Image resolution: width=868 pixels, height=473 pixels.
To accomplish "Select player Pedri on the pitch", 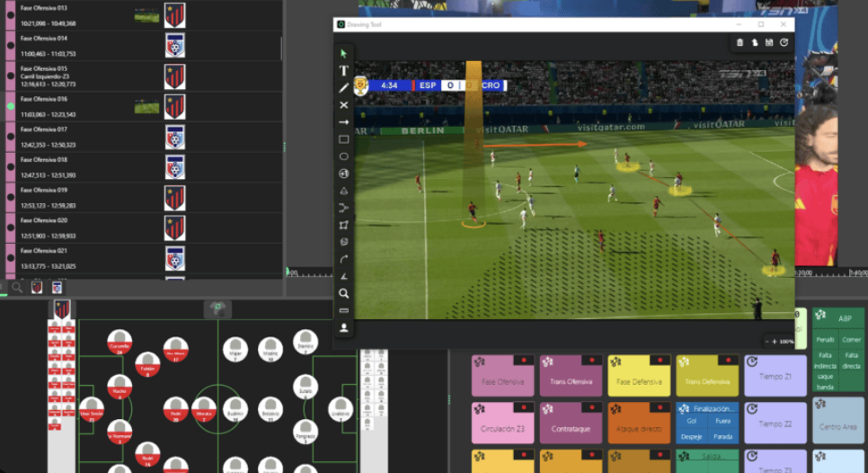I will (175, 409).
